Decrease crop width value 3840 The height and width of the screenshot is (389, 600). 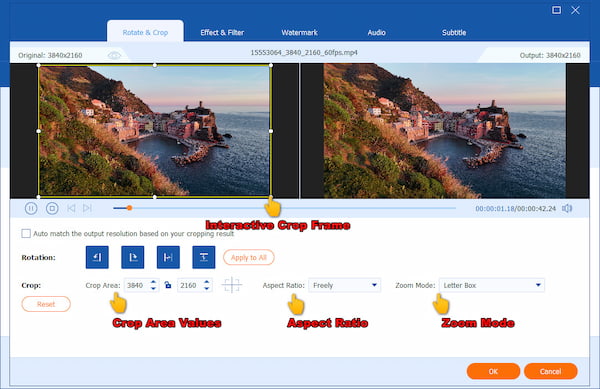pos(153,288)
